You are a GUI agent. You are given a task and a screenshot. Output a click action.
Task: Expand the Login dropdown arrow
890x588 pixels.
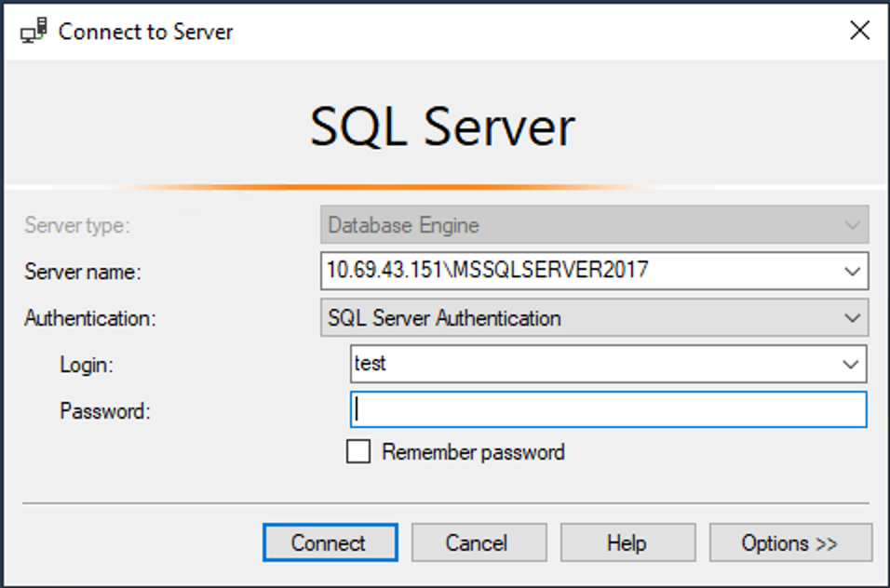850,364
